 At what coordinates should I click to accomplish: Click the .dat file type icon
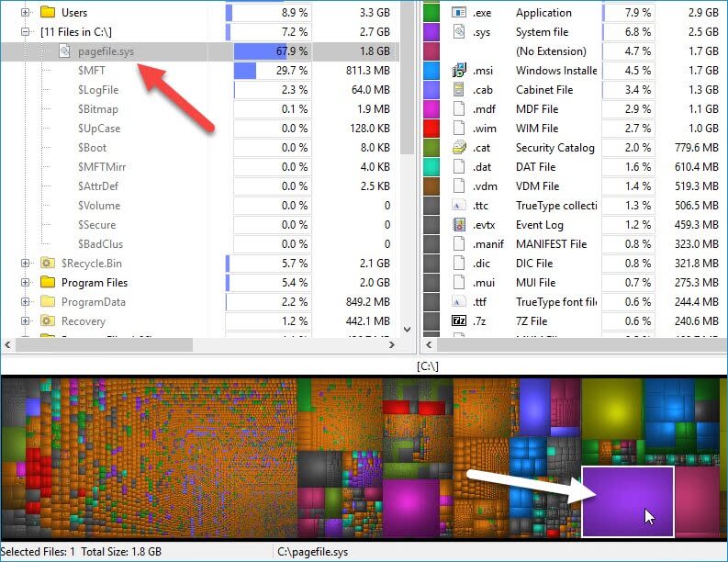[459, 167]
